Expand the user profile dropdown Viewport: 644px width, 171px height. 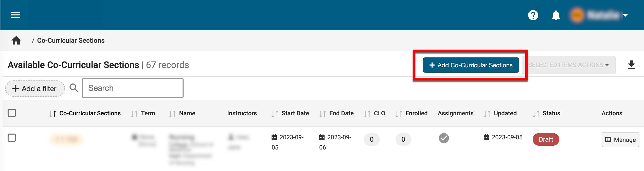click(x=625, y=15)
